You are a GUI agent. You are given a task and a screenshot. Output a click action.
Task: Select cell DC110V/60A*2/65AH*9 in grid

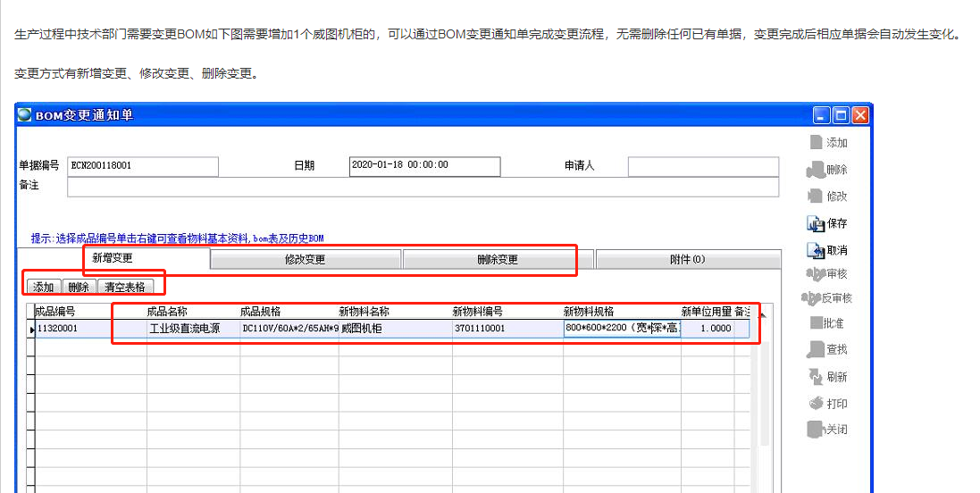(289, 329)
